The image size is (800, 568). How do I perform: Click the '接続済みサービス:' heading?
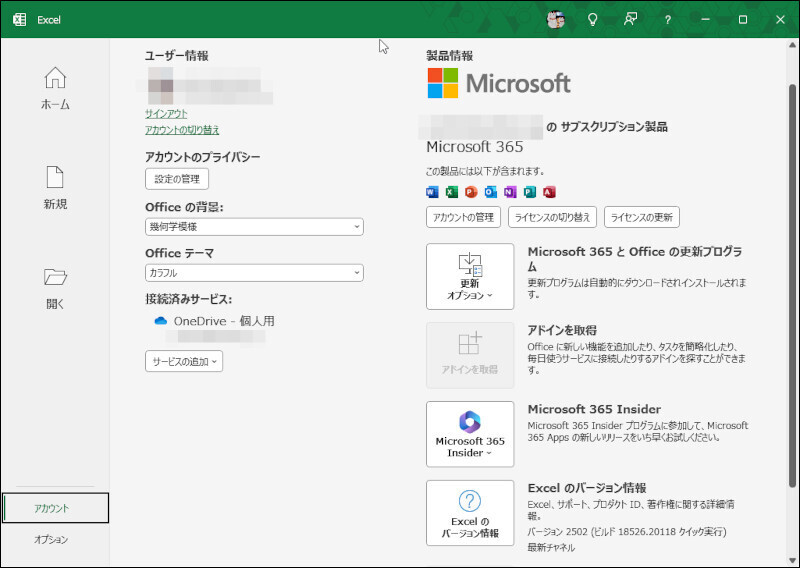(188, 299)
